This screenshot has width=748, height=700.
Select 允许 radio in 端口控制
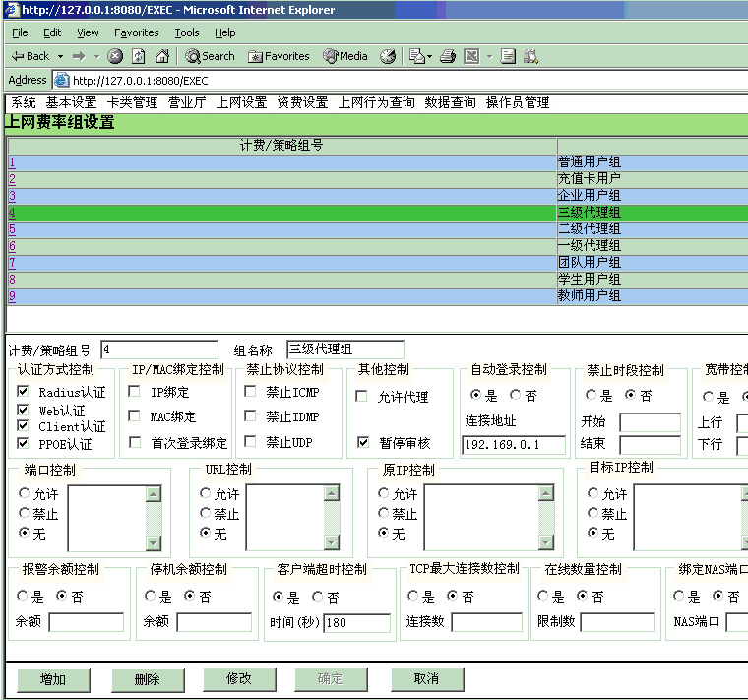click(25, 493)
